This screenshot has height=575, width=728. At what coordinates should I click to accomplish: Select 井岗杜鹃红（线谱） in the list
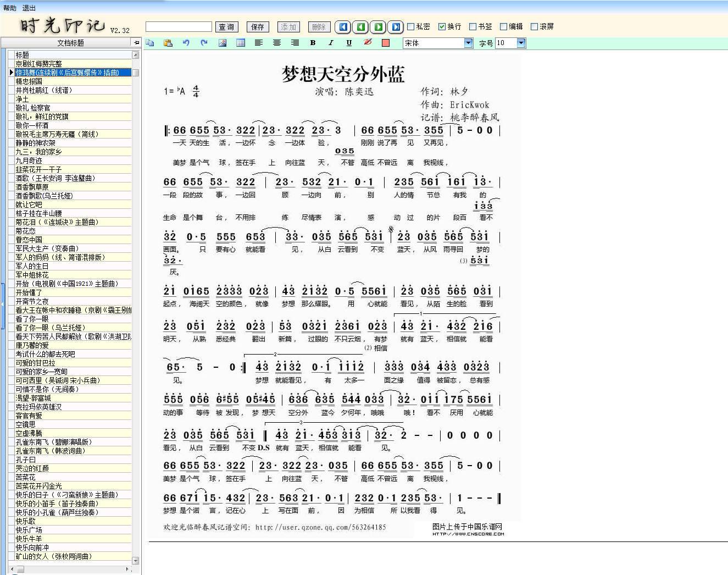(73, 90)
